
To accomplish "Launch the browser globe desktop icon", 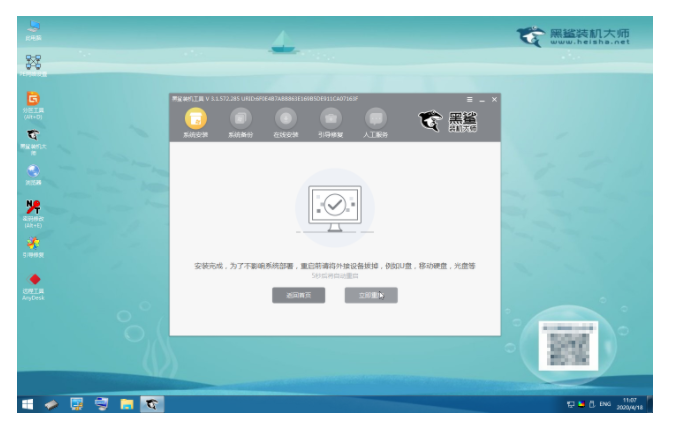I will click(33, 173).
